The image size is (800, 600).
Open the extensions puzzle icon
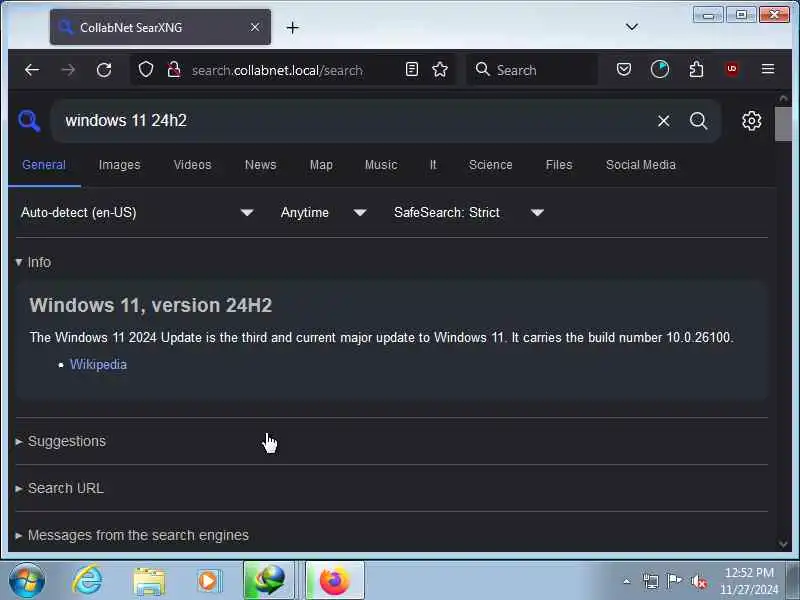pos(696,69)
